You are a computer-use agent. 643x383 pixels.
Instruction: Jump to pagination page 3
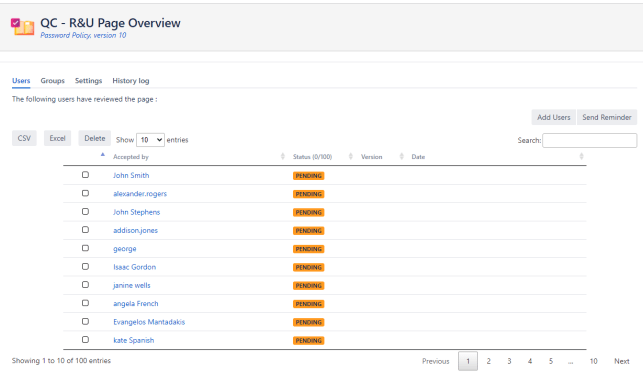pyautogui.click(x=509, y=361)
